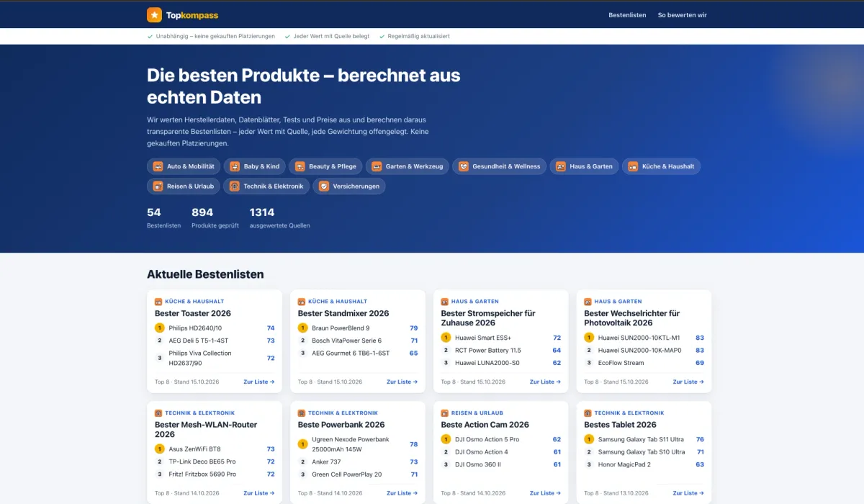Select the Reisen & Urlaub category chip
864x504 pixels.
(184, 186)
